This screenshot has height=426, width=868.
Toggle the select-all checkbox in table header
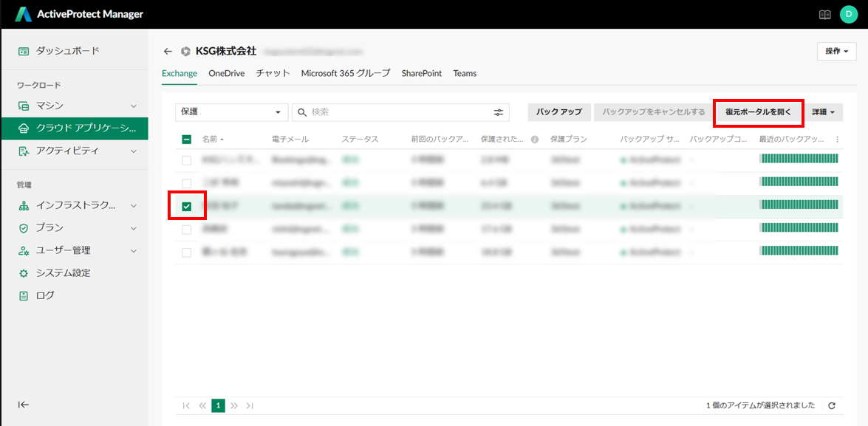click(x=187, y=140)
